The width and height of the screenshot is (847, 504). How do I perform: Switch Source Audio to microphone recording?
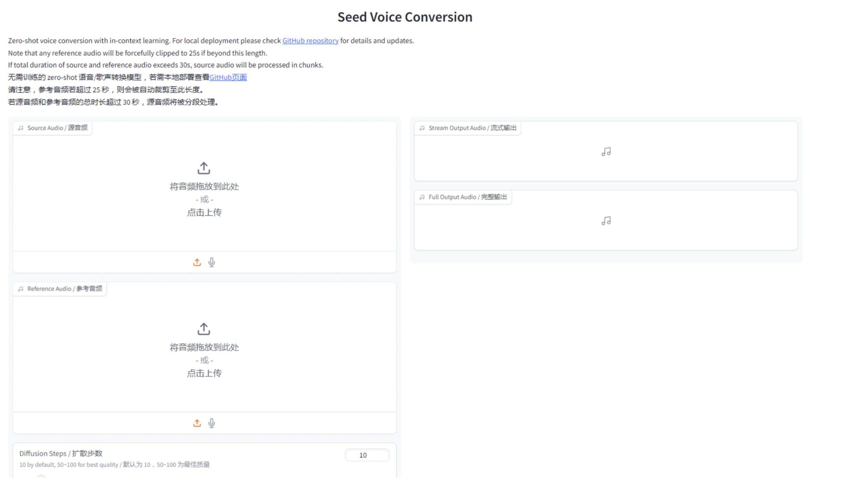tap(211, 263)
